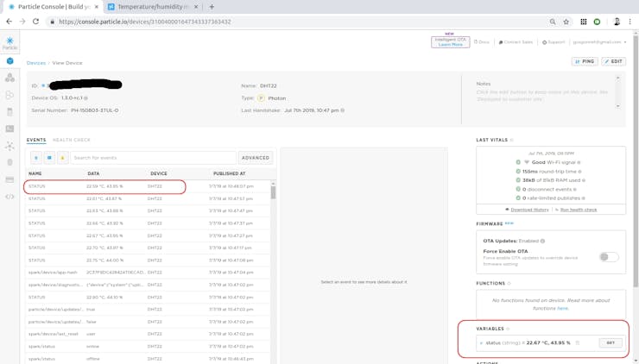
Task: Click the ADVANCED search button
Action: [x=256, y=158]
